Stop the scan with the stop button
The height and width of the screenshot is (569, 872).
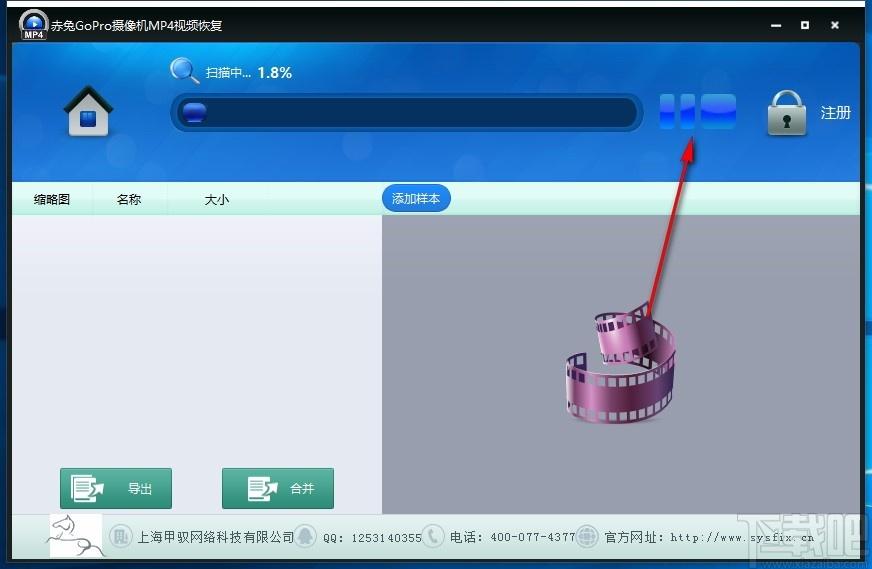point(718,111)
